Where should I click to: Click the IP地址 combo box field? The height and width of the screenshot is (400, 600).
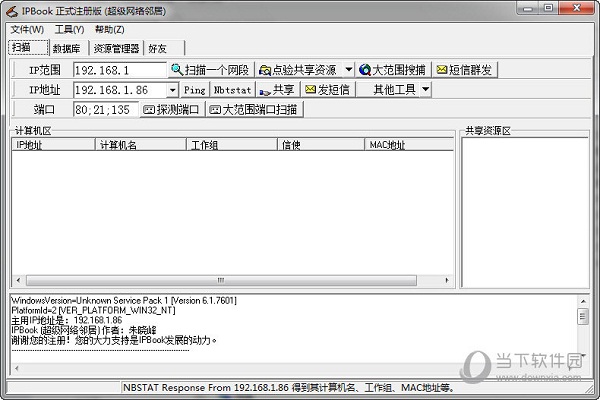pyautogui.click(x=120, y=90)
